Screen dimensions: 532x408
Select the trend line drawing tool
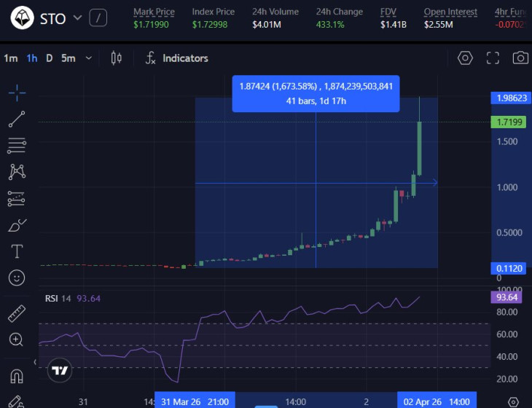[x=17, y=119]
